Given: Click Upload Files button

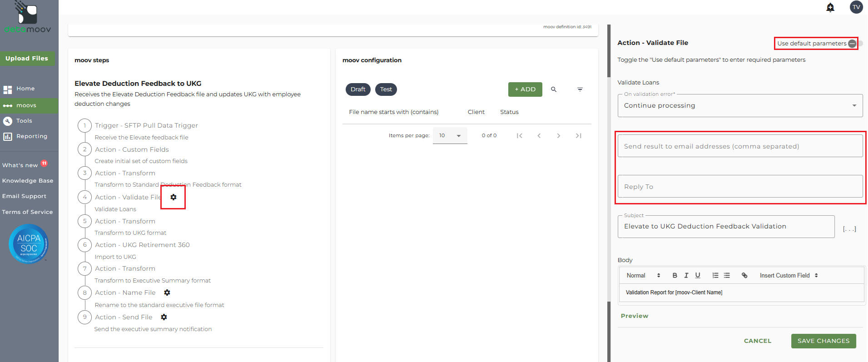Looking at the screenshot, I should tap(27, 59).
